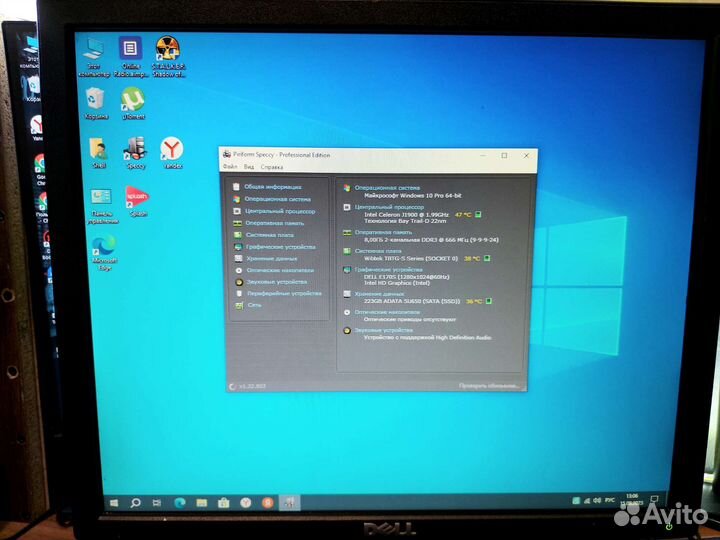Click the Хранение данных heading in summary

[x=381, y=294]
